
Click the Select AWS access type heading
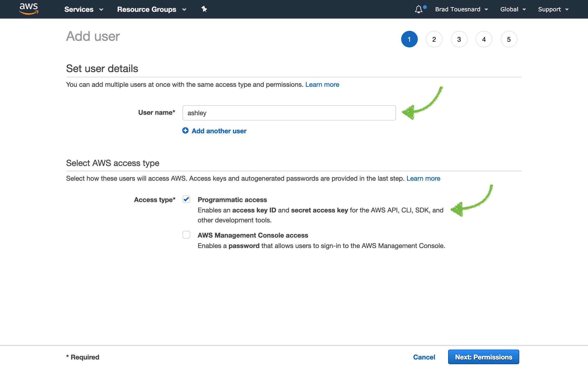[x=113, y=163]
